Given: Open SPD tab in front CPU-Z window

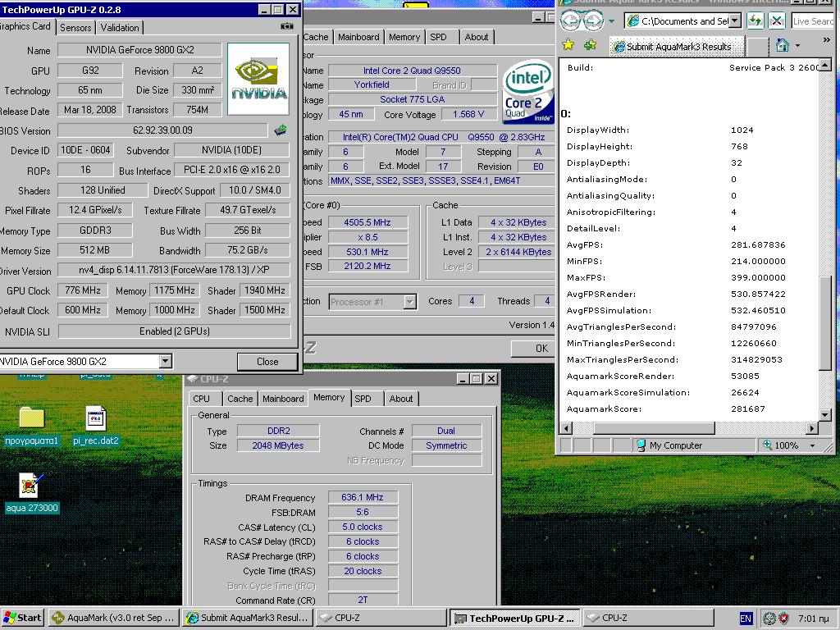Looking at the screenshot, I should (363, 399).
